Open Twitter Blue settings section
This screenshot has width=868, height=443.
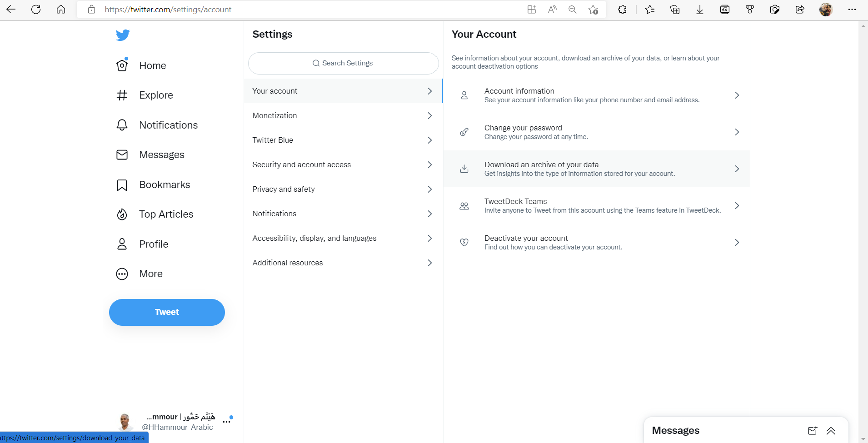point(343,140)
